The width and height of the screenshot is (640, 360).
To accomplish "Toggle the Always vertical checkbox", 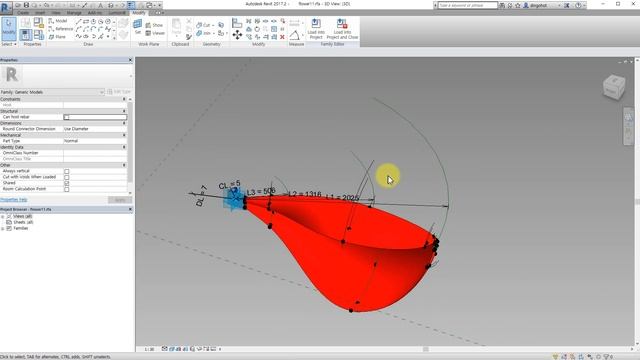I will pos(67,171).
